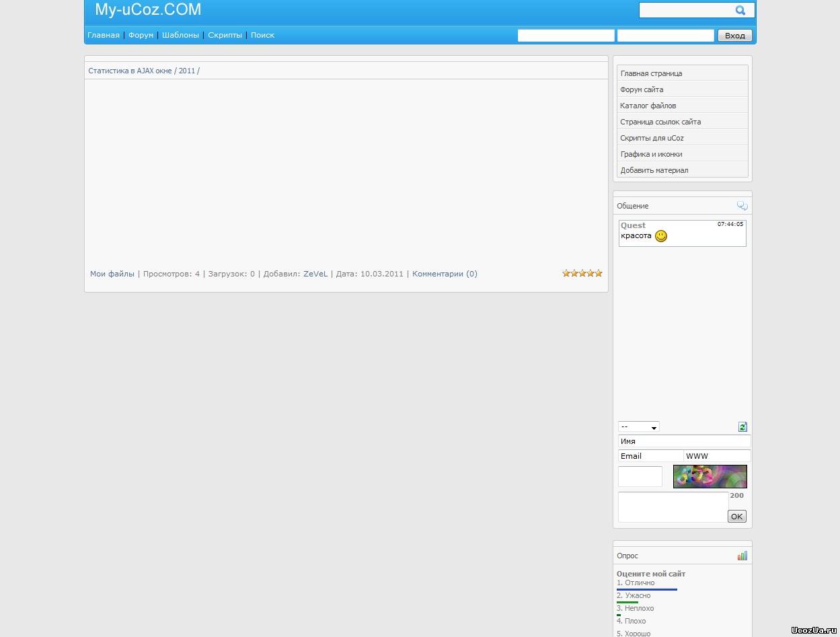
Task: Open Форум in the top navigation
Action: 141,35
